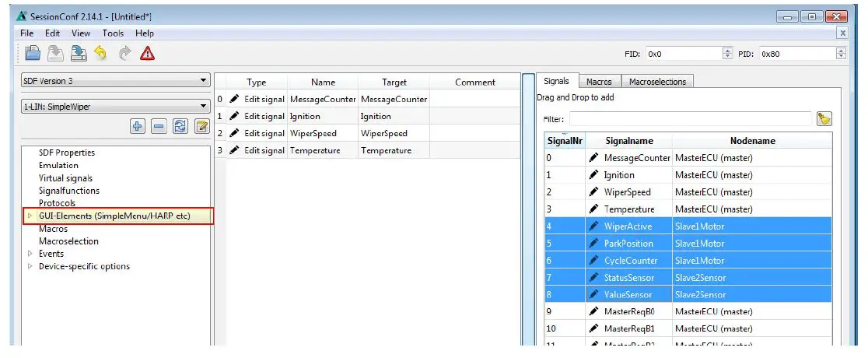Viewport: 868px width, 358px height.
Task: Expand Device-specific options tree node
Action: click(30, 267)
